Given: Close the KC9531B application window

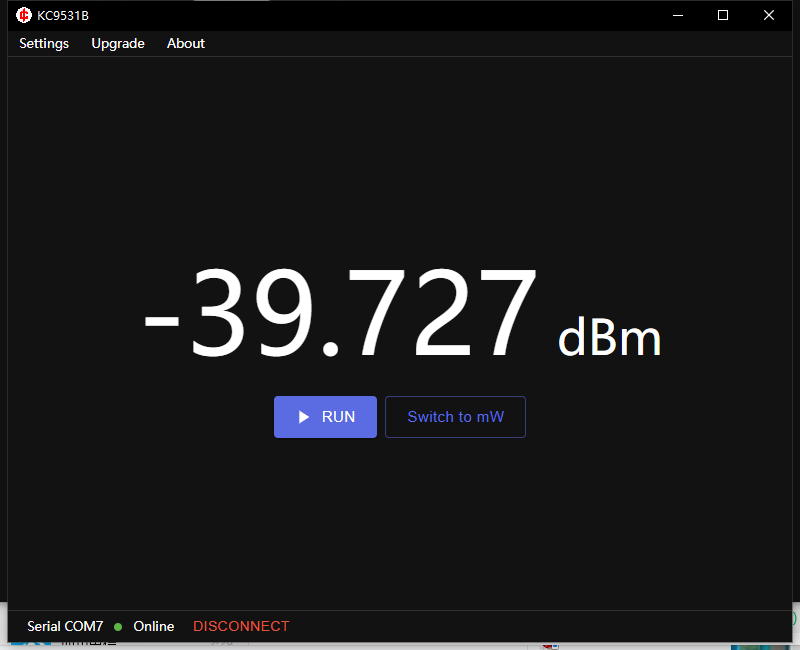Looking at the screenshot, I should [x=769, y=15].
